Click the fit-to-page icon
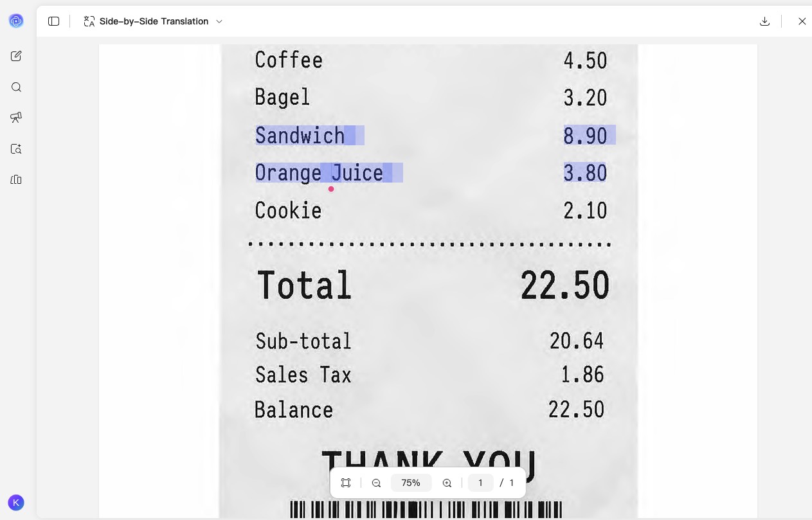The image size is (812, 520). 346,483
